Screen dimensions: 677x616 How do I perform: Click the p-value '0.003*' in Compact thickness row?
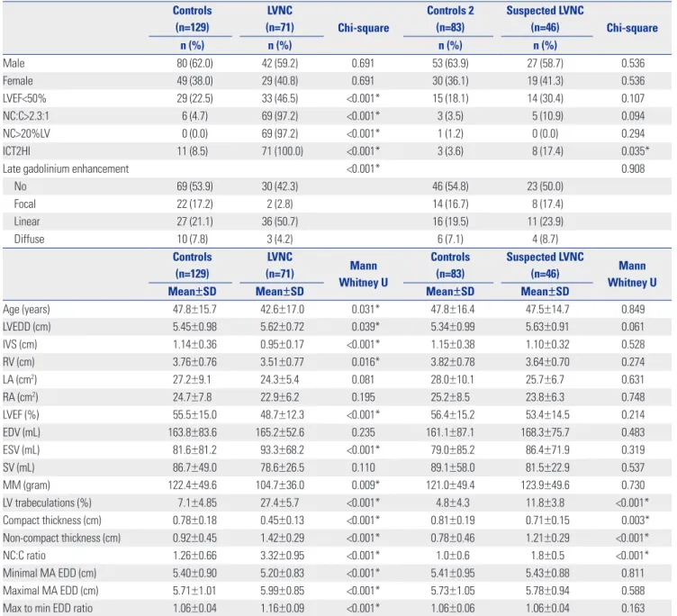pyautogui.click(x=635, y=521)
